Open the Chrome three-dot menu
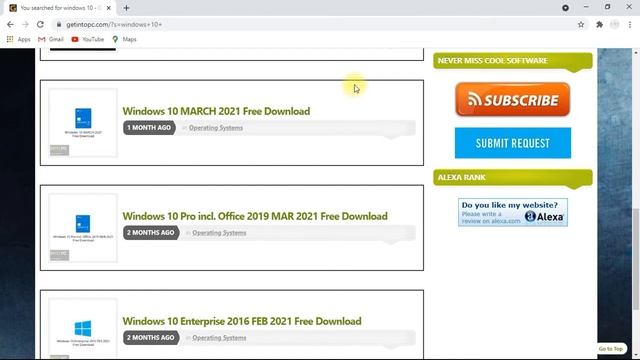Viewport: 640px width, 360px height. click(630, 24)
